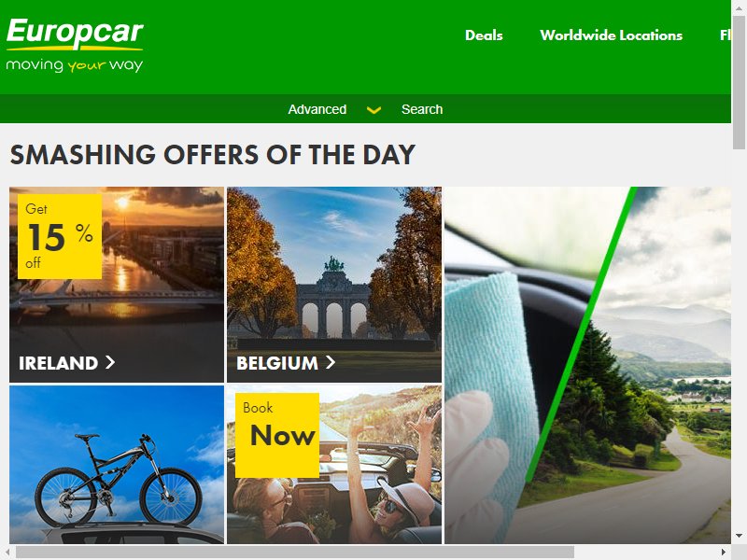Open the Ireland sunset offer tile
Screen dimensions: 747x560
(x=117, y=285)
